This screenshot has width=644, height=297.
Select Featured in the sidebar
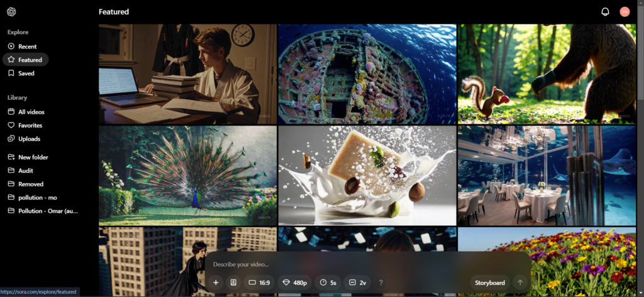(x=25, y=60)
